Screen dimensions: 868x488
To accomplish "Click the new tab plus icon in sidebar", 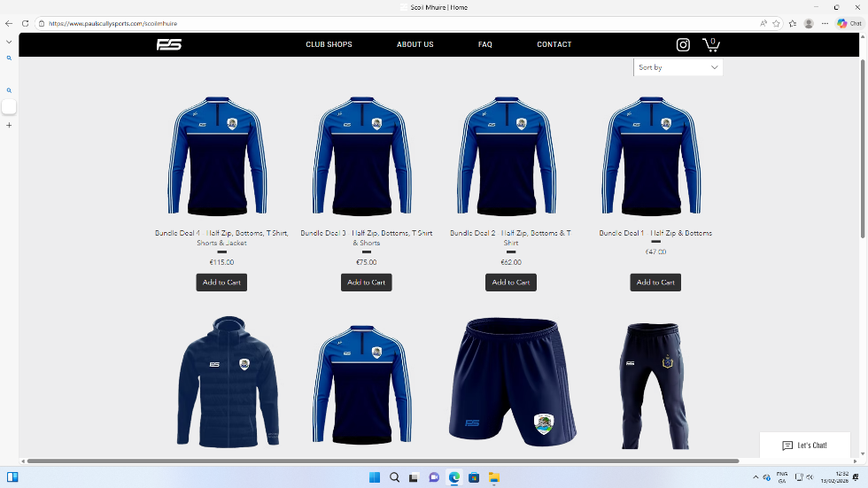I will click(9, 125).
